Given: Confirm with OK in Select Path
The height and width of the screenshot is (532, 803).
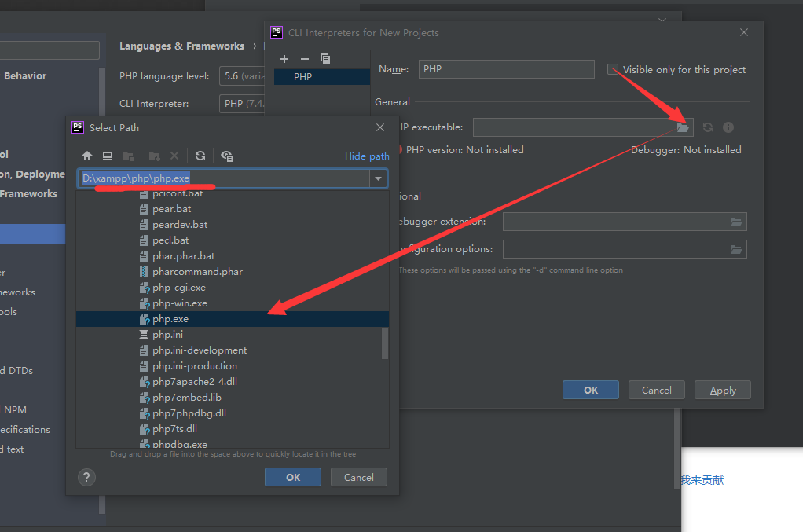Looking at the screenshot, I should click(293, 477).
